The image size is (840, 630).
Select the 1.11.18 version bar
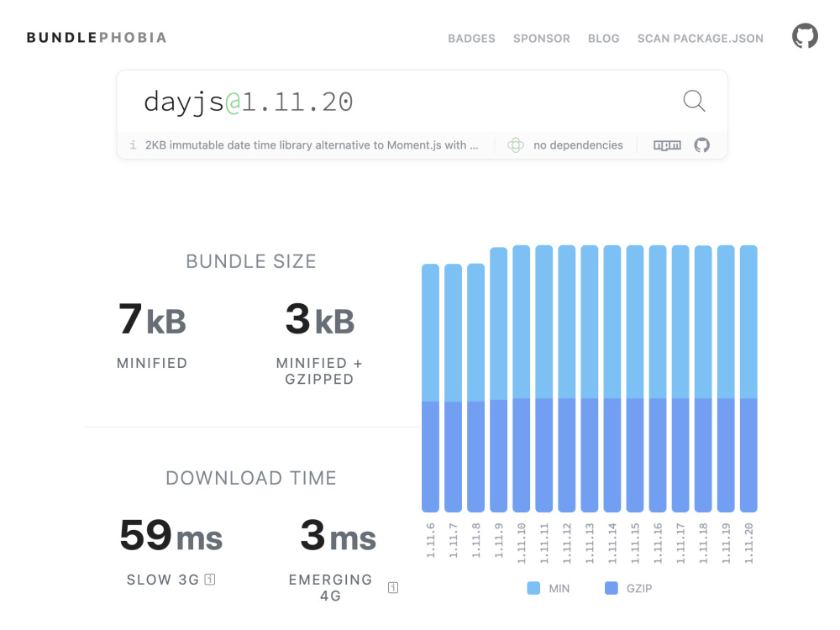click(703, 378)
